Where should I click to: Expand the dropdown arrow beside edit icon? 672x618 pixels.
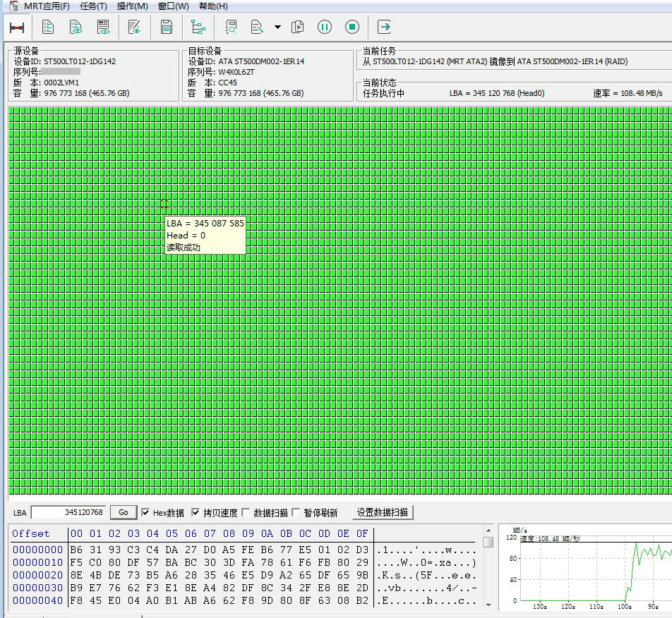tap(277, 27)
